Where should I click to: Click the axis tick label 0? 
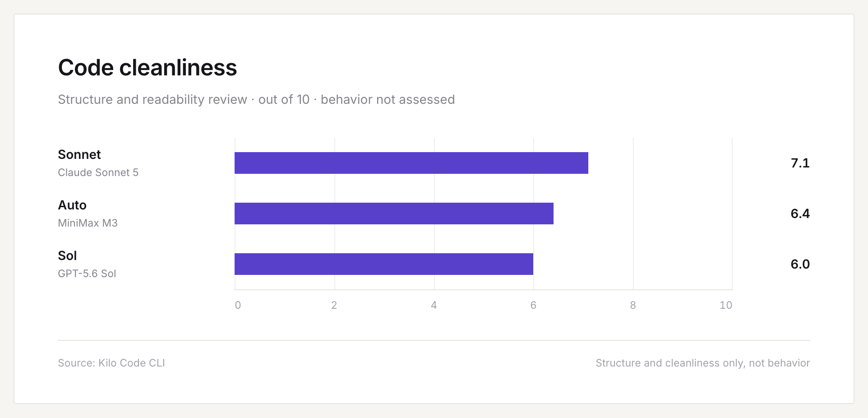pos(238,305)
